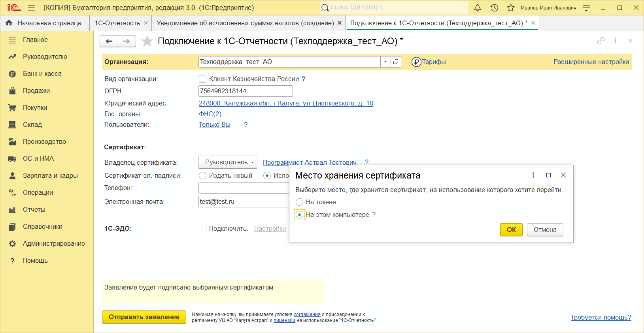Confirm with the OK button
The height and width of the screenshot is (333, 644).
pos(511,230)
